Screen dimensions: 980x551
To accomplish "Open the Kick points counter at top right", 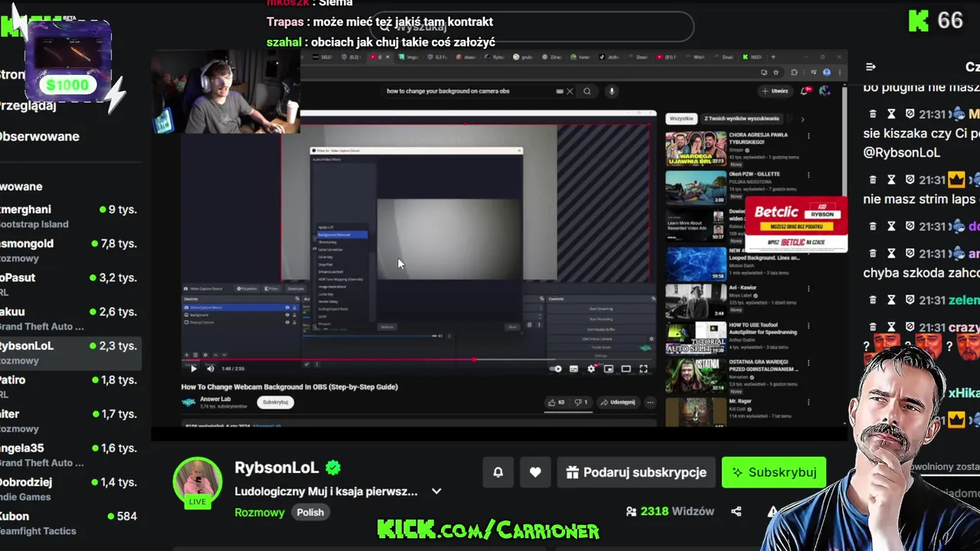I will pyautogui.click(x=936, y=21).
